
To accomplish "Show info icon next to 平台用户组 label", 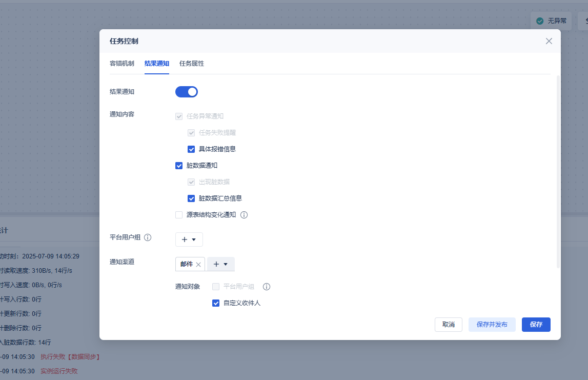I will tap(148, 237).
